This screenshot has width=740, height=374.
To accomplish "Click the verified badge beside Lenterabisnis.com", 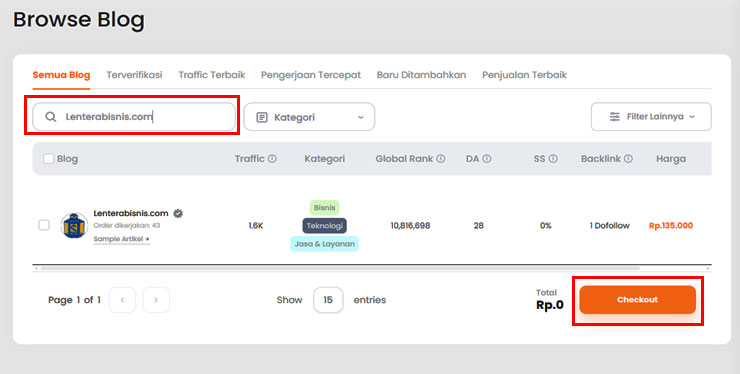I will pos(178,213).
